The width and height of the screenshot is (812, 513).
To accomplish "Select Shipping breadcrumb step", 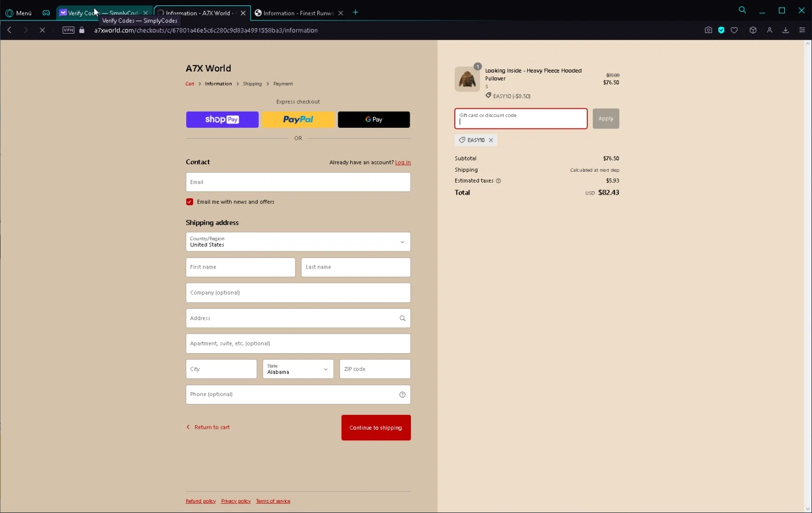I will pyautogui.click(x=252, y=84).
